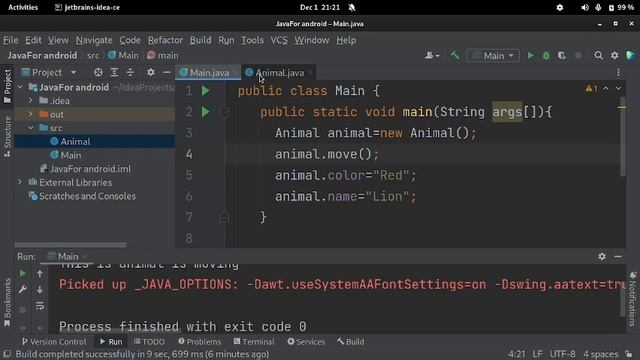Close the Animal.java tab

pyautogui.click(x=310, y=73)
